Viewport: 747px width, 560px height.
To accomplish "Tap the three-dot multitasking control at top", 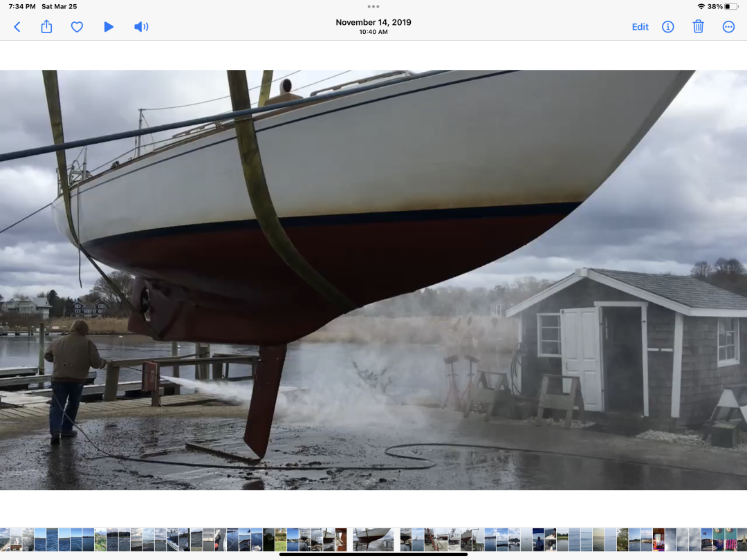I will point(373,7).
